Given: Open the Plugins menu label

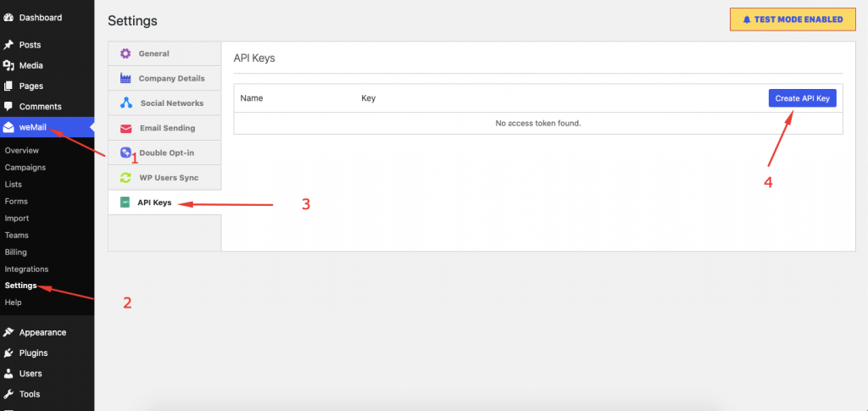Looking at the screenshot, I should [x=33, y=353].
